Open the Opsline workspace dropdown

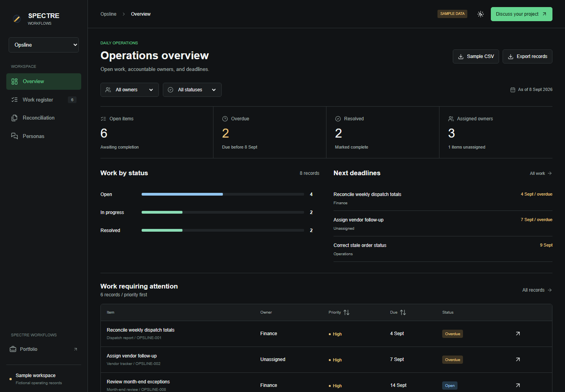tap(44, 45)
